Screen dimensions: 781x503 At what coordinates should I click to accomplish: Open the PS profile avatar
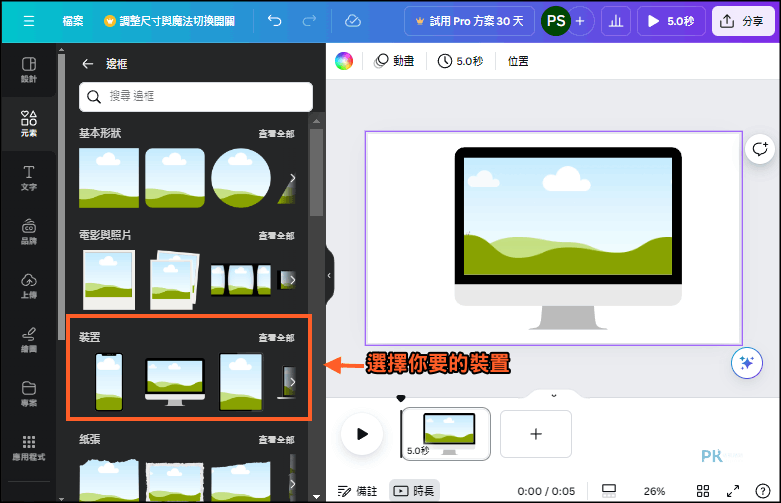point(555,21)
